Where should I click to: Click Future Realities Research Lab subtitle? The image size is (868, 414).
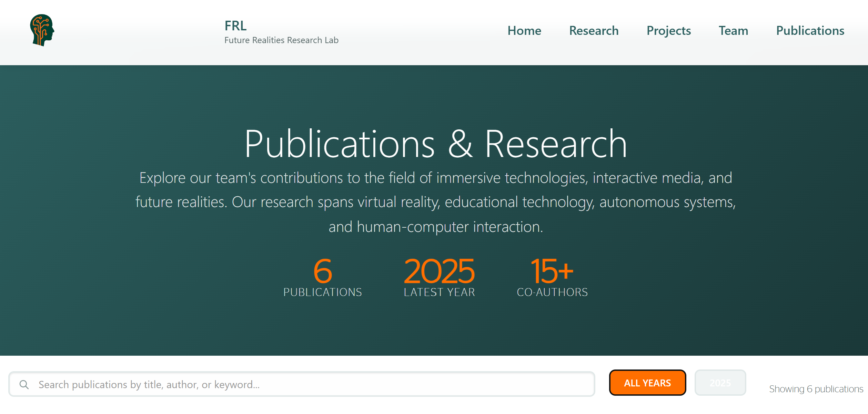click(x=281, y=40)
